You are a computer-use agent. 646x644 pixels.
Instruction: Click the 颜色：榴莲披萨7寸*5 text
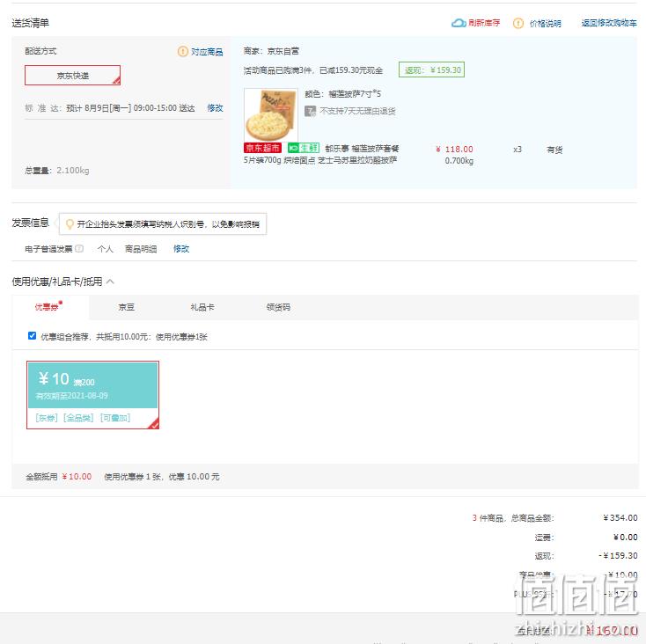(342, 94)
